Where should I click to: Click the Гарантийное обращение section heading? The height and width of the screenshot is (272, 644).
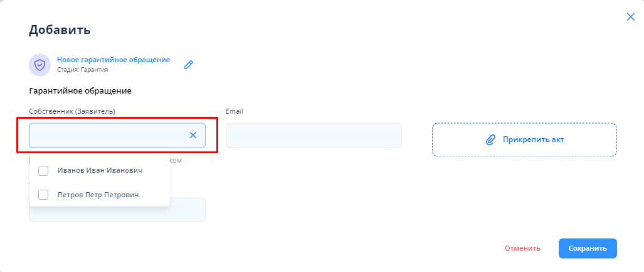80,91
